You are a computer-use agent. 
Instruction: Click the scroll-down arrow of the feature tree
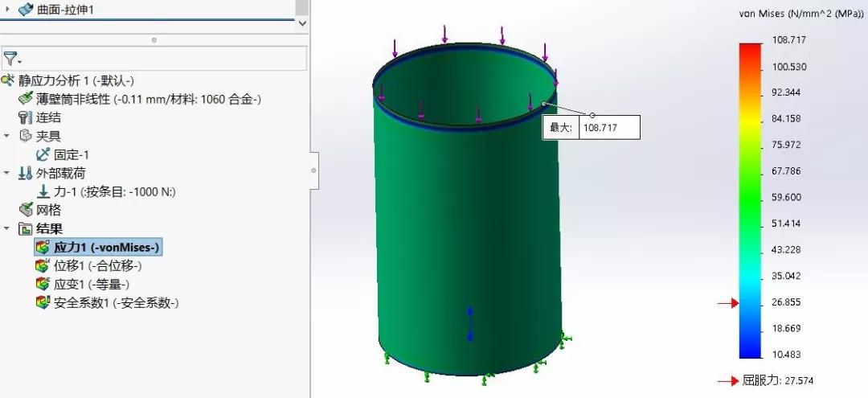point(302,23)
